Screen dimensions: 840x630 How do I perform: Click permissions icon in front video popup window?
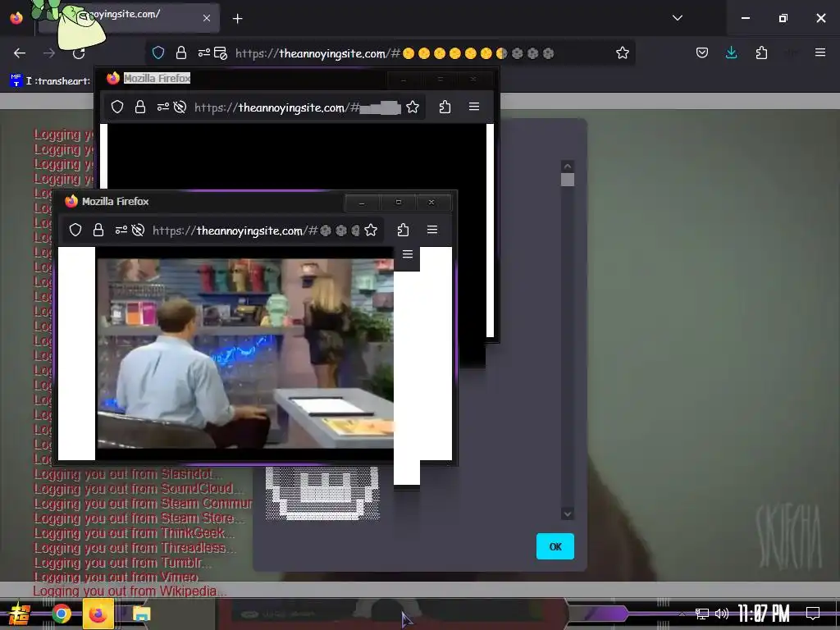(121, 230)
